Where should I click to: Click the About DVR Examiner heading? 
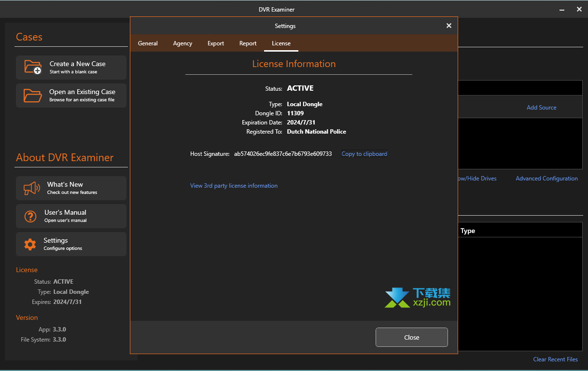click(x=65, y=157)
